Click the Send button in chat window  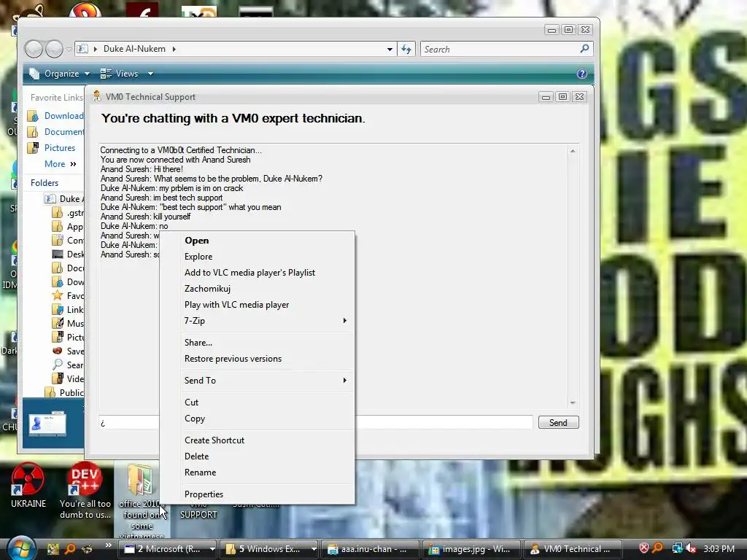pyautogui.click(x=558, y=422)
